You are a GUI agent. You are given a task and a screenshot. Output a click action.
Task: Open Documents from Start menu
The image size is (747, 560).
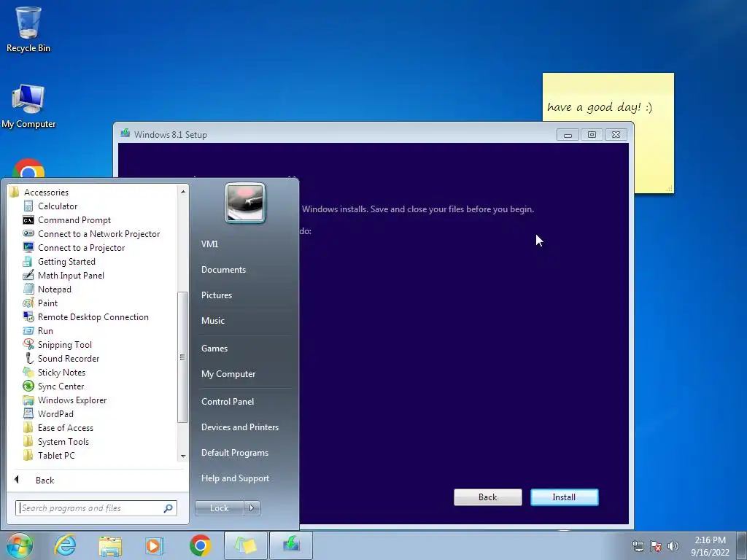(x=223, y=270)
